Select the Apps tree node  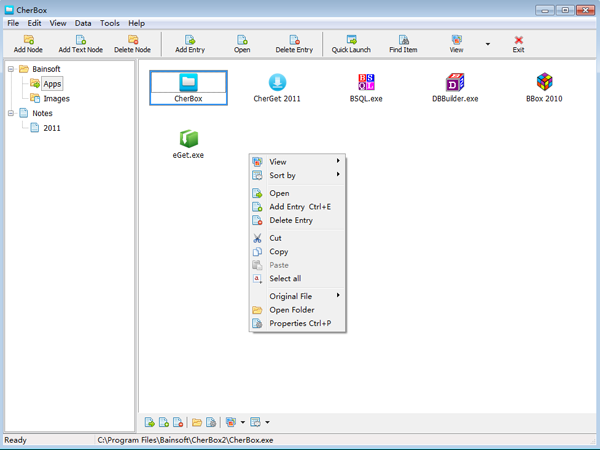(52, 84)
